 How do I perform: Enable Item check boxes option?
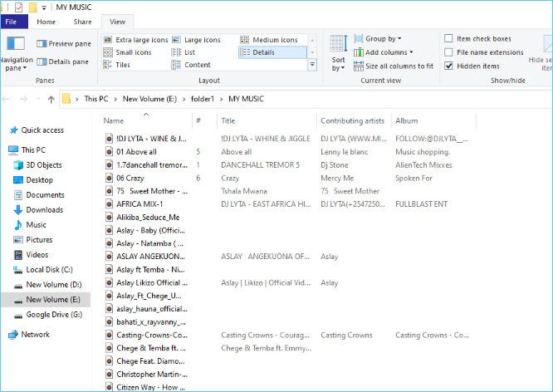click(449, 39)
